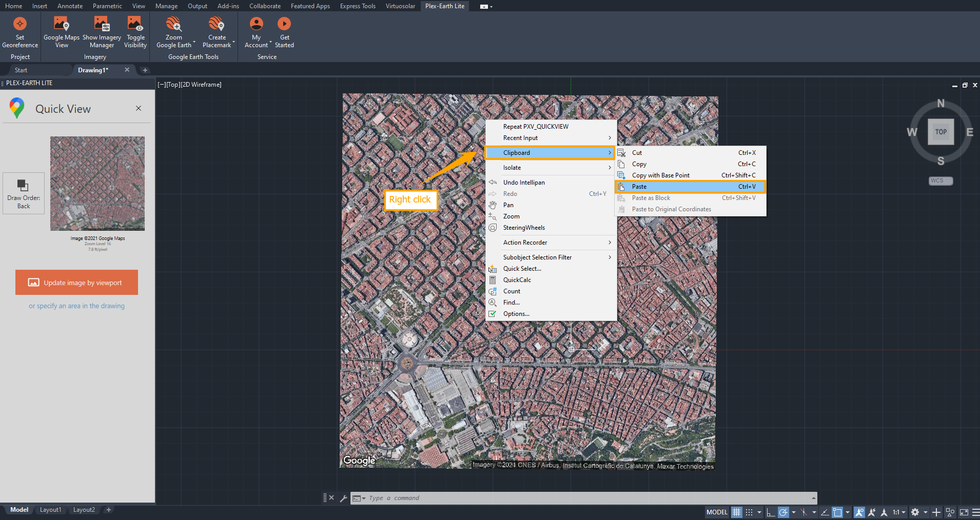Screen dimensions: 980x520
Task: Toggle annotation objects visibility in status bar
Action: [x=859, y=512]
